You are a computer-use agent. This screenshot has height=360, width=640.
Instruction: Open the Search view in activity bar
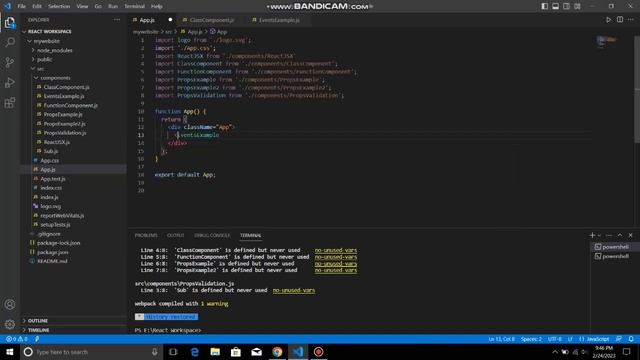(x=10, y=42)
